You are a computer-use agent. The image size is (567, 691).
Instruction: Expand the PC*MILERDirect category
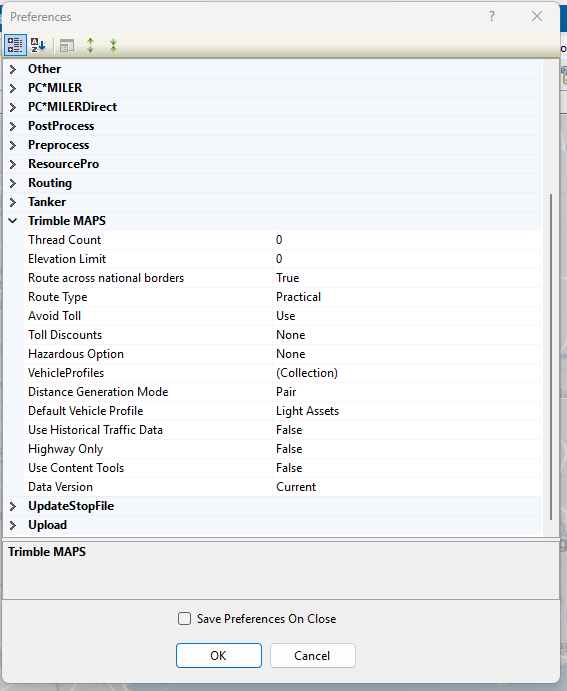[13, 107]
